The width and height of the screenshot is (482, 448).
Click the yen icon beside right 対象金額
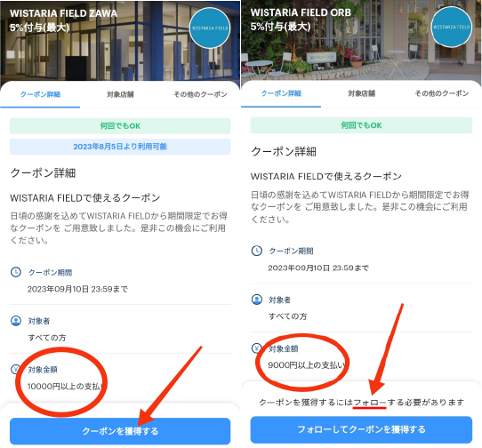point(256,348)
